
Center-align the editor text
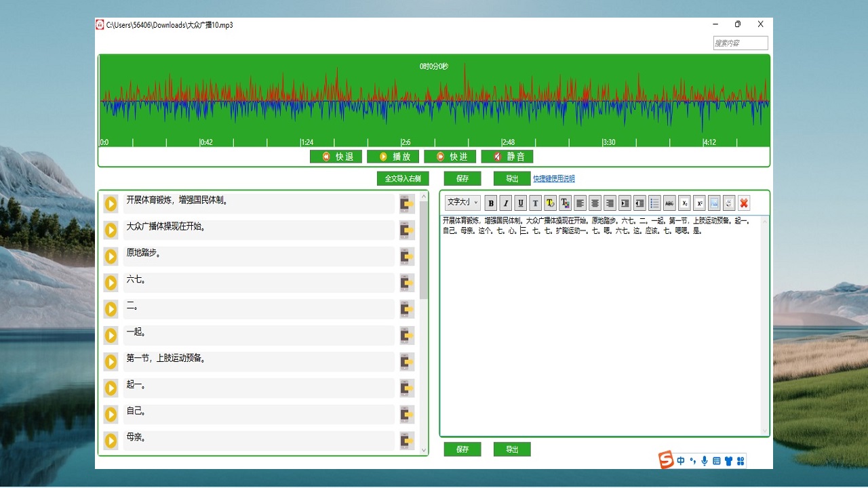[x=595, y=203]
